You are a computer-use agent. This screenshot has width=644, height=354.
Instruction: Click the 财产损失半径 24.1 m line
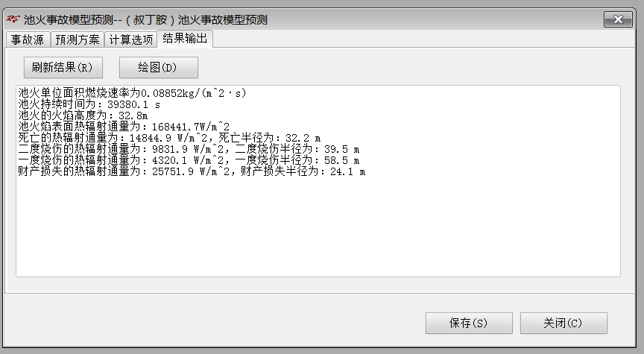[192, 171]
